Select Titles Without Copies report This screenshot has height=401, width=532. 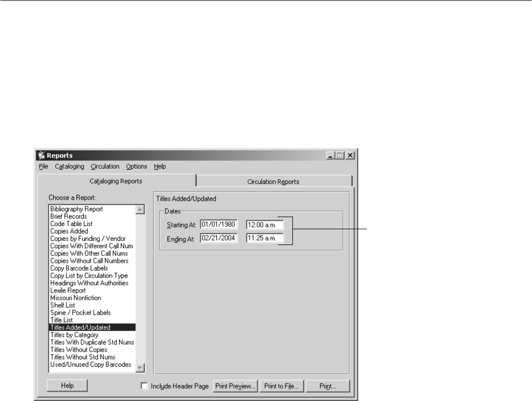click(92, 350)
